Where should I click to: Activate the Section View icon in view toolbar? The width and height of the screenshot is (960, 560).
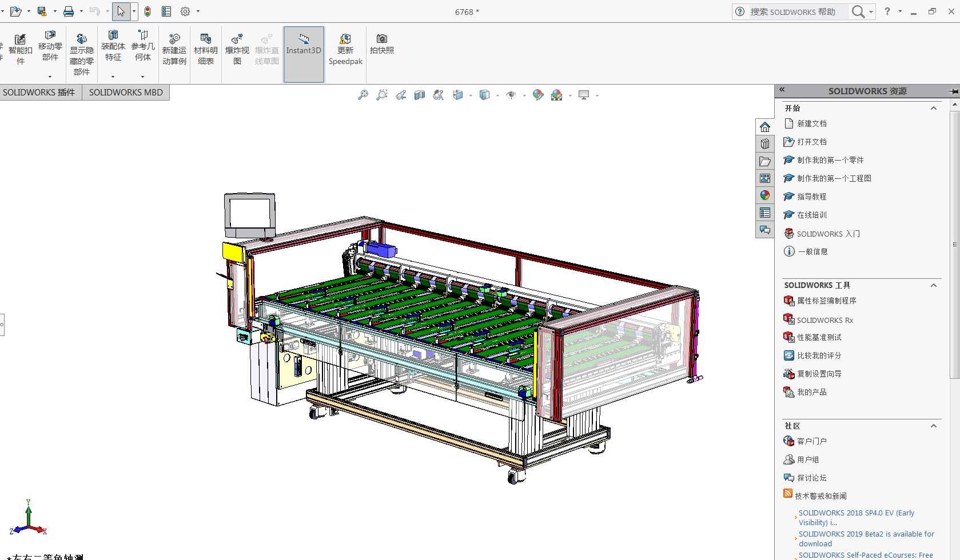(420, 95)
